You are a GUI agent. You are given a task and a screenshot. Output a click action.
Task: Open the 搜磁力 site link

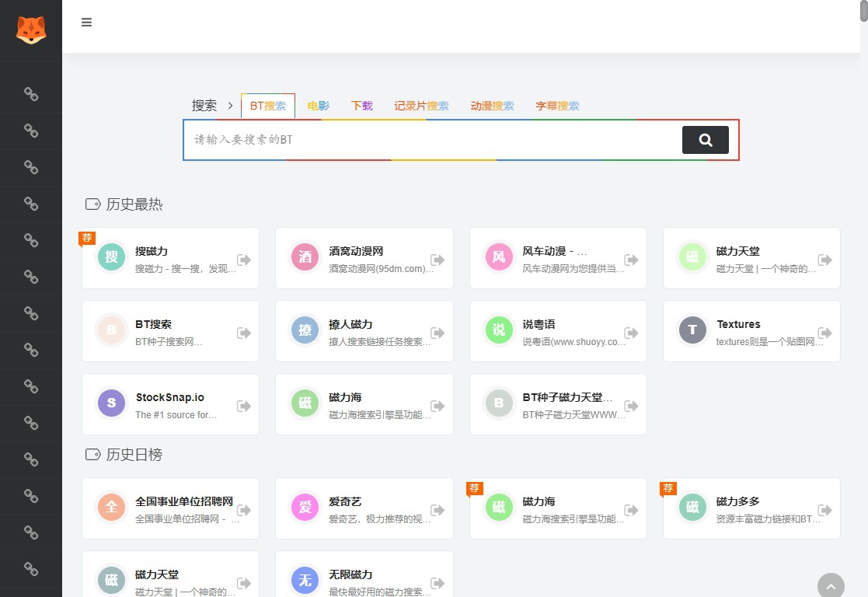point(152,251)
